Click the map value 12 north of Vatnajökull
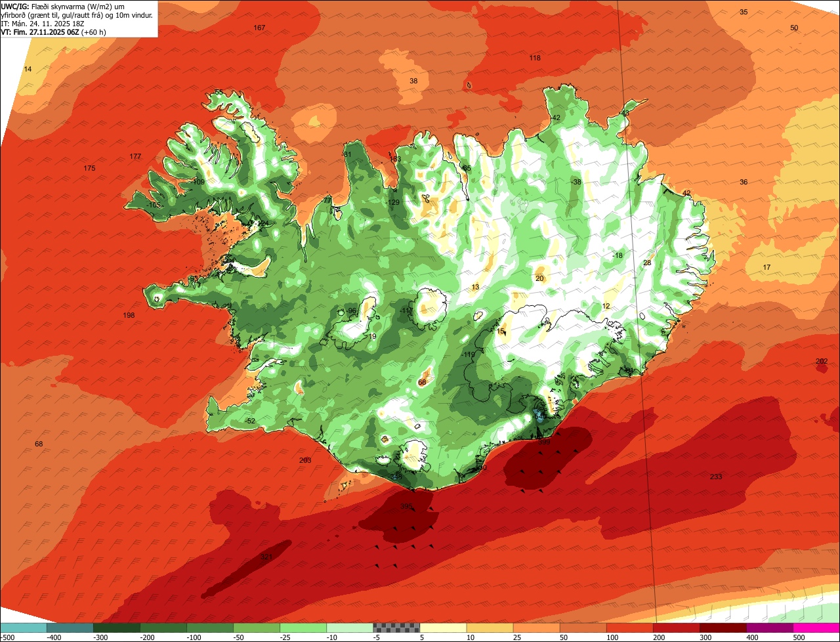This screenshot has width=840, height=642. click(x=606, y=307)
